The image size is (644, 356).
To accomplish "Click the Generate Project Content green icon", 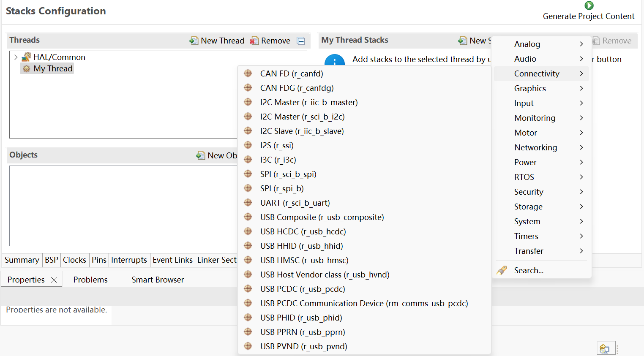I will tap(589, 5).
